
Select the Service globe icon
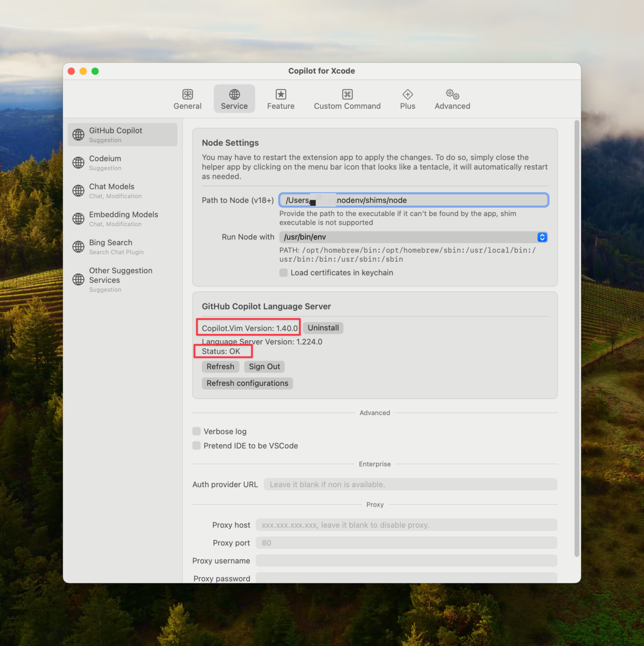(234, 94)
